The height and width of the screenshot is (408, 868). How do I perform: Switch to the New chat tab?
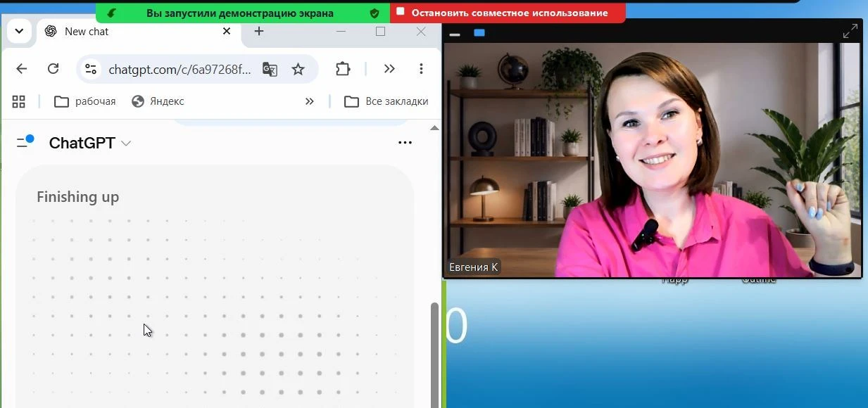click(x=137, y=32)
